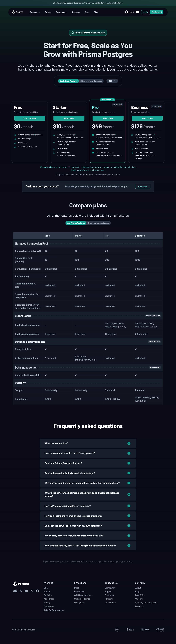This screenshot has width=176, height=644.
Task: Click the WhatsApp icon in the footer
Action: [32, 591]
